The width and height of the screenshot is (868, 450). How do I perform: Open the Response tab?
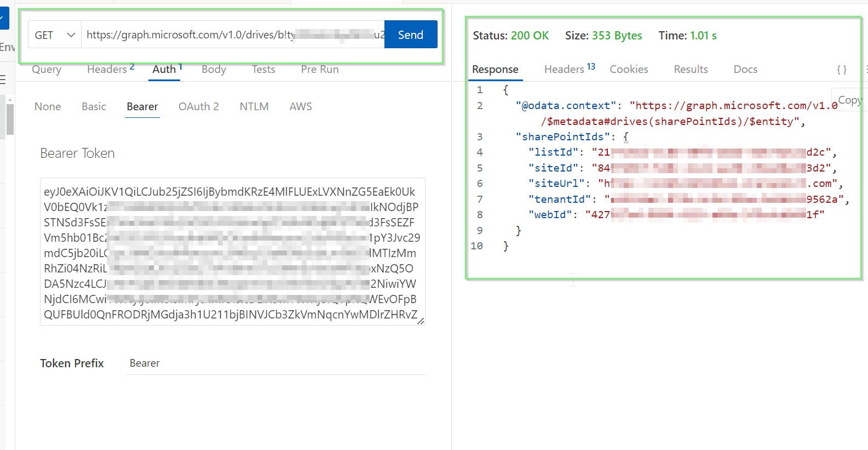pyautogui.click(x=495, y=70)
